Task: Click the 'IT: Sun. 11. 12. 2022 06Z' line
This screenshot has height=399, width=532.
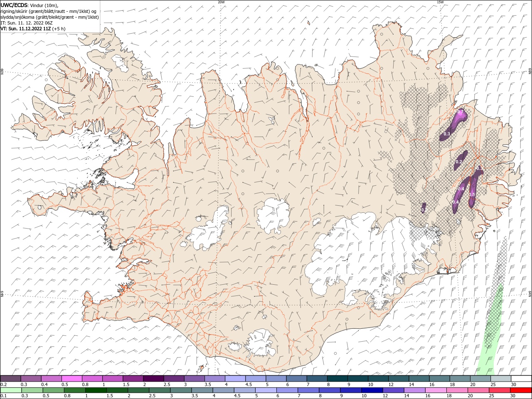Action: 26,23
